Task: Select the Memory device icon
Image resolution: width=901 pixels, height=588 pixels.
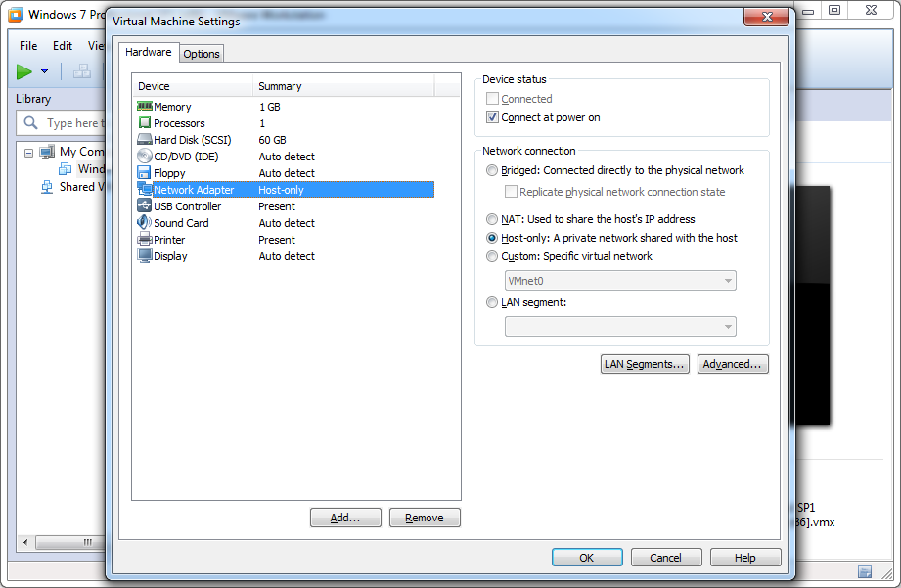Action: coord(145,107)
